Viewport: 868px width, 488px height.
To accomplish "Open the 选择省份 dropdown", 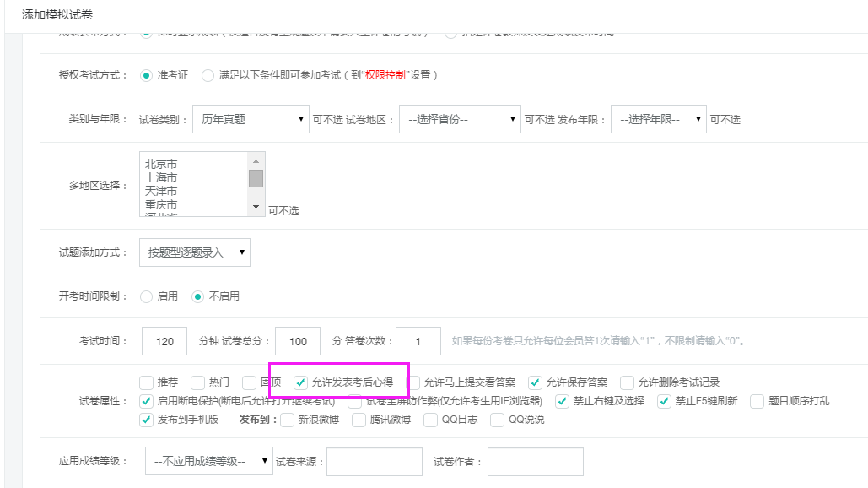I will pos(460,120).
